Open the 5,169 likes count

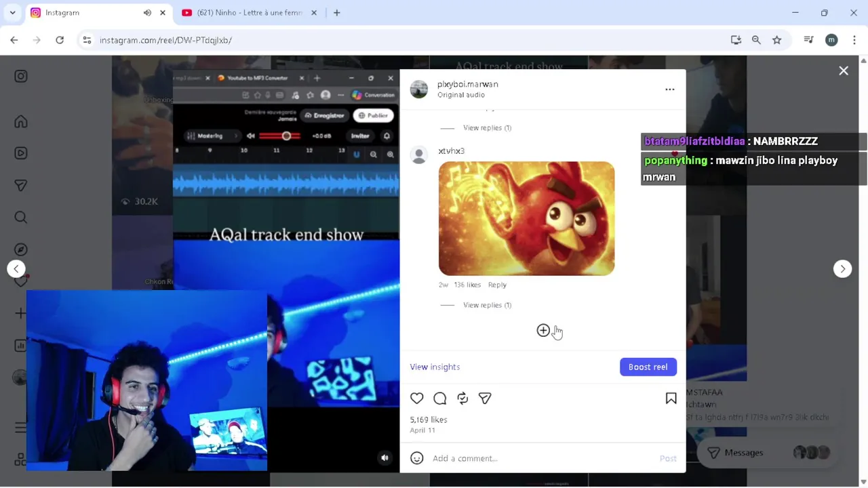[x=428, y=420]
